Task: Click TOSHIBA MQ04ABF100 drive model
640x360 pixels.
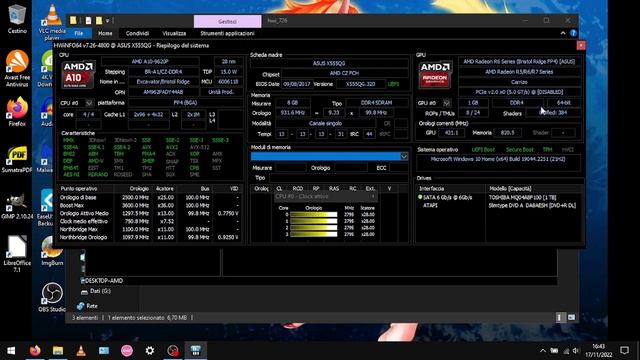Action: click(x=522, y=198)
